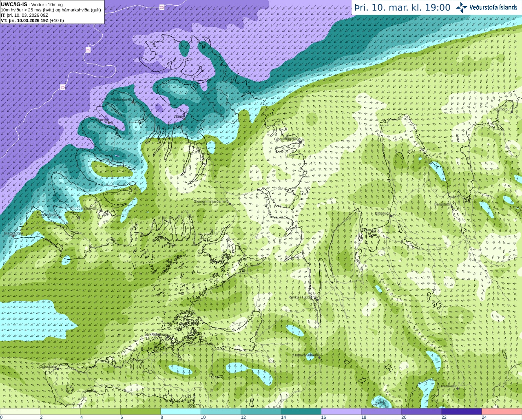
Task: Click the Stykkishólmur station label
Action: click(x=156, y=334)
